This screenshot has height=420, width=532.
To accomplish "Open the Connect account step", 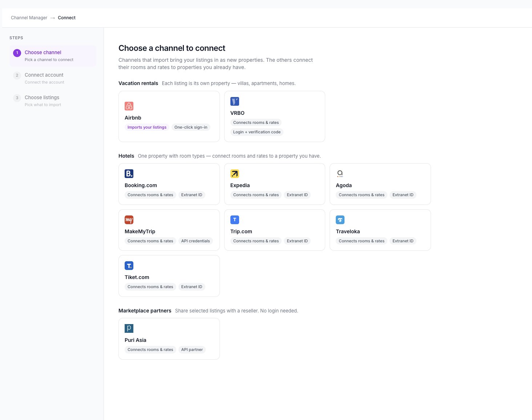I will click(x=53, y=78).
